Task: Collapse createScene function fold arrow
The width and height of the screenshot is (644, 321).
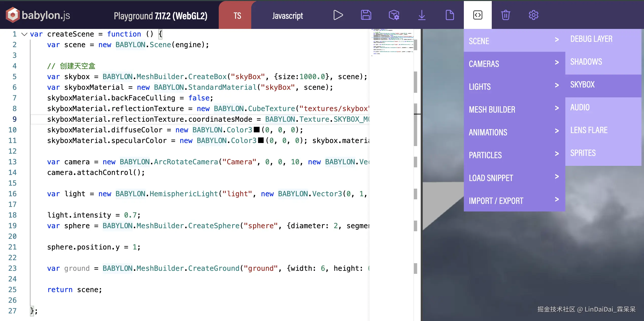Action: coord(24,34)
